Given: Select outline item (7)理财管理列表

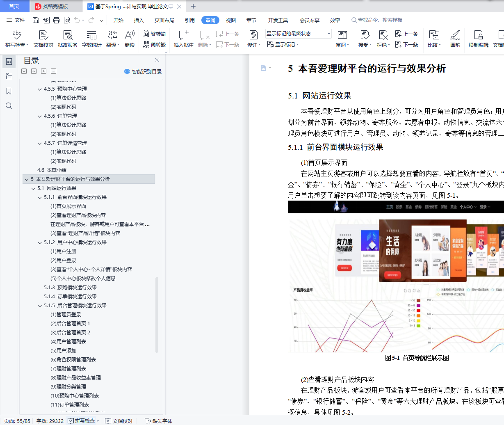Looking at the screenshot, I should point(68,369).
